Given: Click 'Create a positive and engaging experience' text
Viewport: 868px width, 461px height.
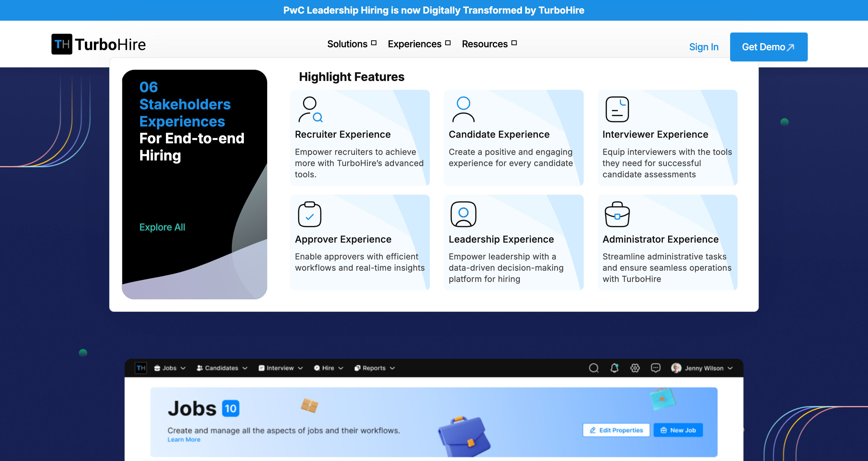Looking at the screenshot, I should [510, 158].
